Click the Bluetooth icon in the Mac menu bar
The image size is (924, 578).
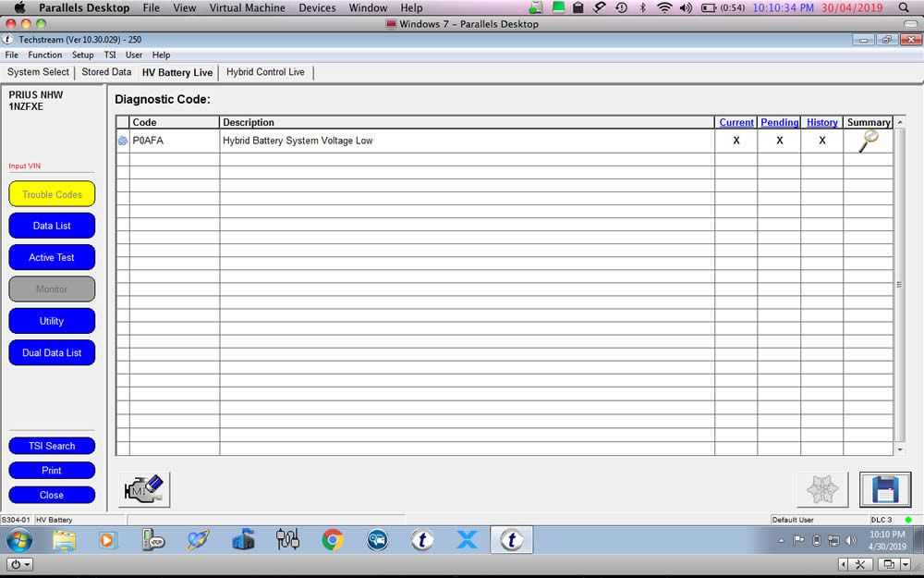(643, 7)
